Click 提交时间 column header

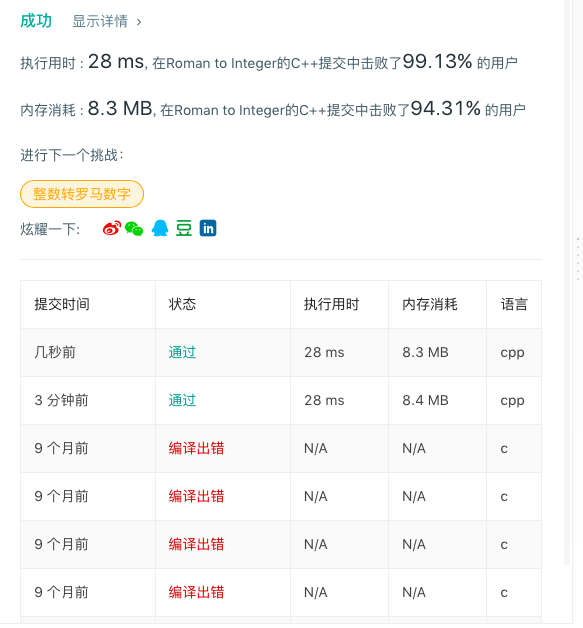coord(62,304)
